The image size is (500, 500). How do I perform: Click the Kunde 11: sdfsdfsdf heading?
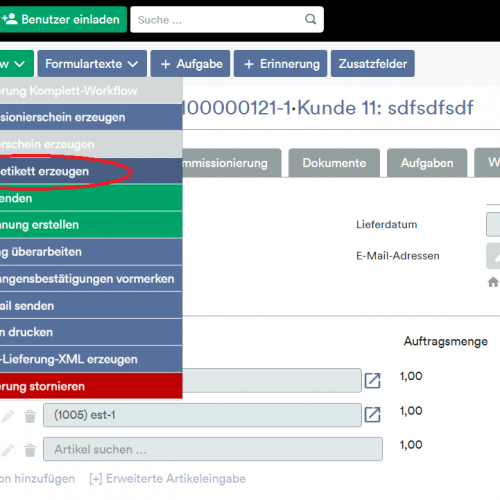pos(385,108)
